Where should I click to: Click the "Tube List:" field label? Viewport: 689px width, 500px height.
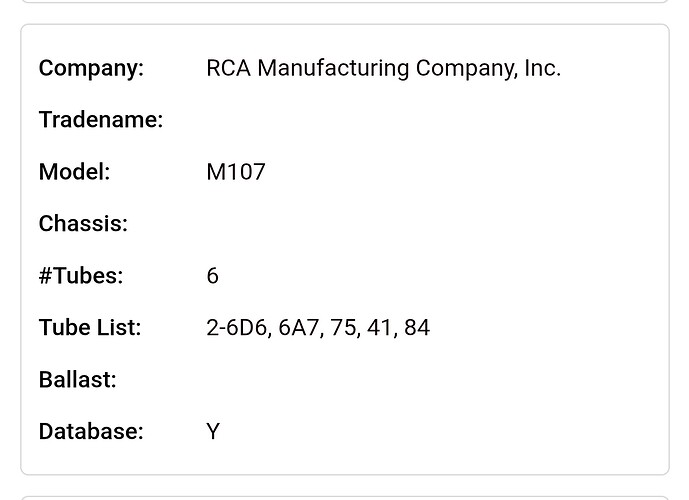point(89,328)
